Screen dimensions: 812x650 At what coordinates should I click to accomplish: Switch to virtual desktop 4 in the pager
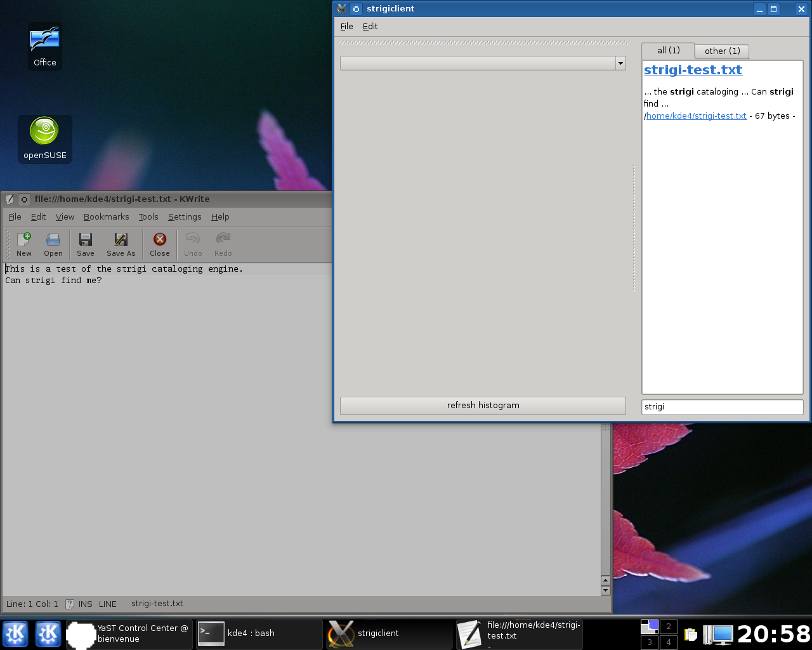point(668,642)
